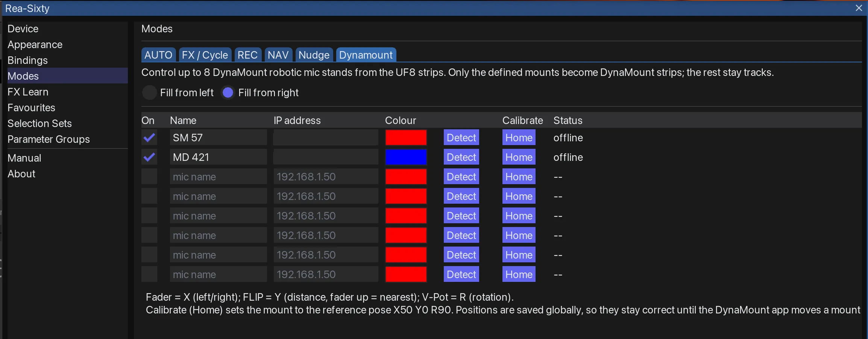The height and width of the screenshot is (339, 868).
Task: Click Detect for the MD 421 row
Action: (x=461, y=157)
